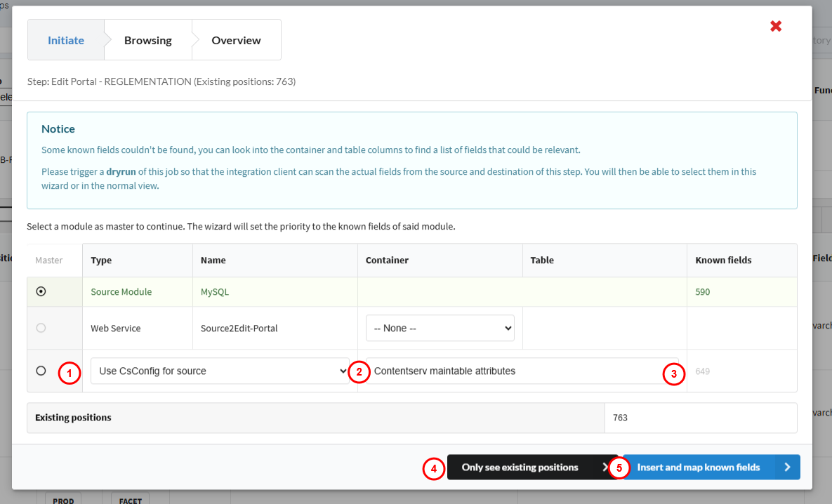Expand the 'Use CsConfig for source' dropdown
Image resolution: width=832 pixels, height=504 pixels.
coord(219,371)
